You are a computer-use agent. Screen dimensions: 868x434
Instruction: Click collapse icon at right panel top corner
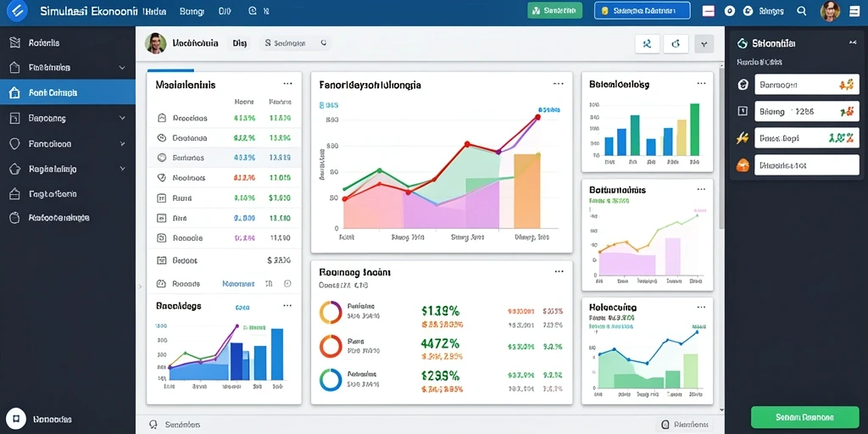852,42
